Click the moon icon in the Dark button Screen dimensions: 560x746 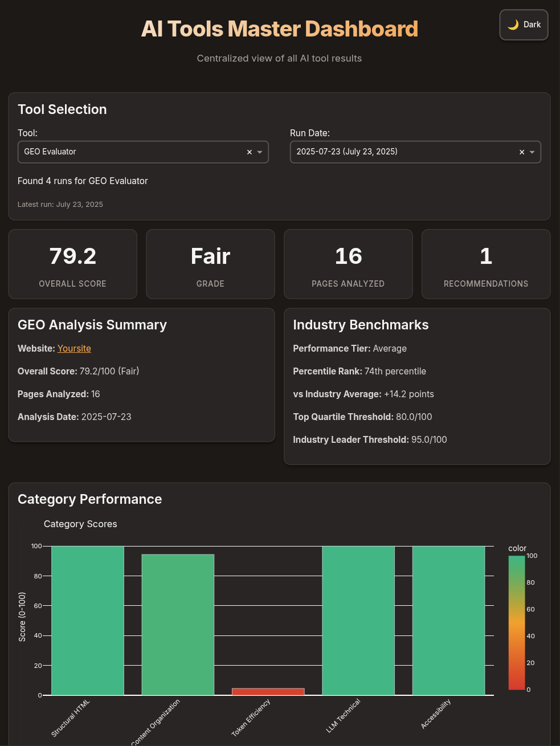tap(512, 25)
